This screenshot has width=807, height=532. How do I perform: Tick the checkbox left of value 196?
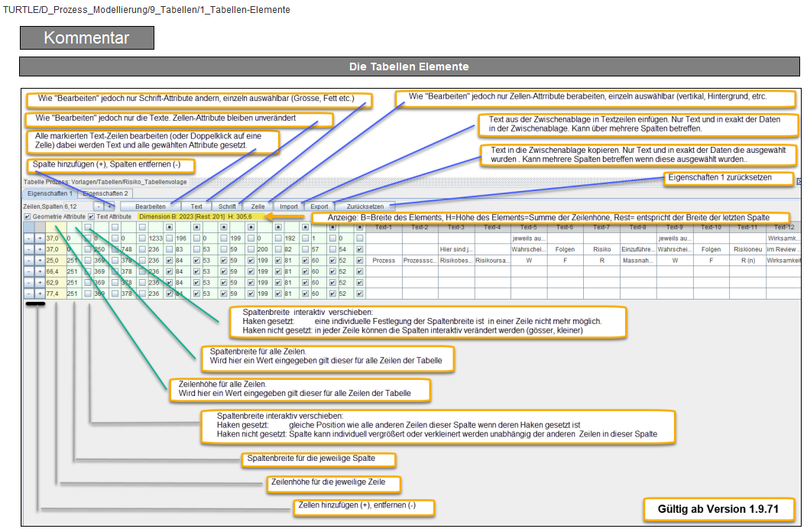tap(170, 238)
